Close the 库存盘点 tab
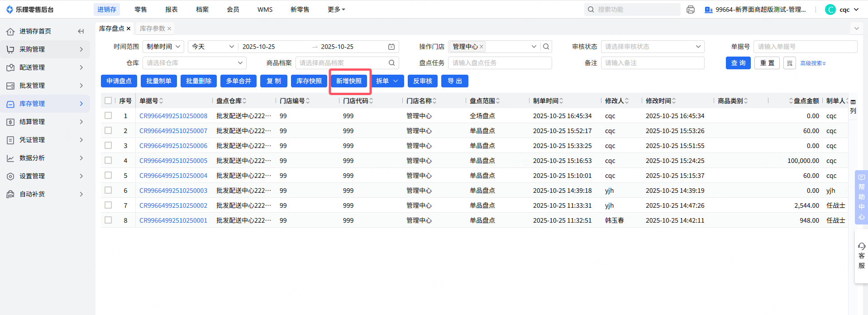The image size is (868, 315). pyautogui.click(x=129, y=29)
